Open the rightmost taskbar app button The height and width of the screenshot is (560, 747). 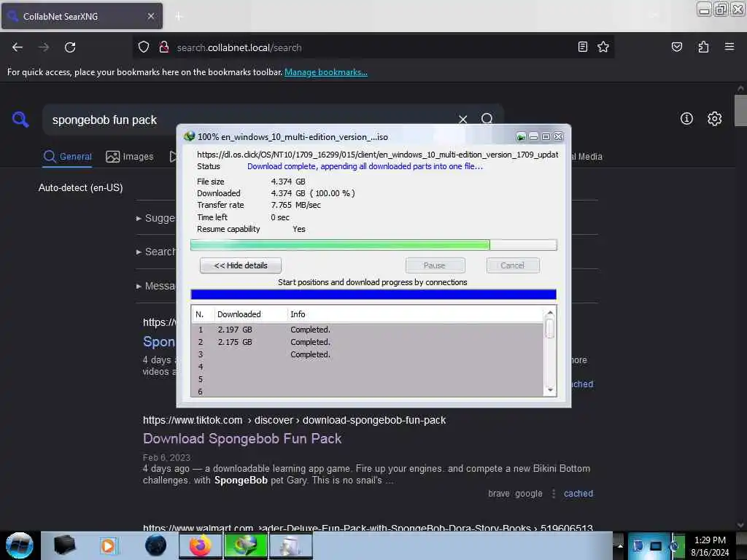point(290,545)
